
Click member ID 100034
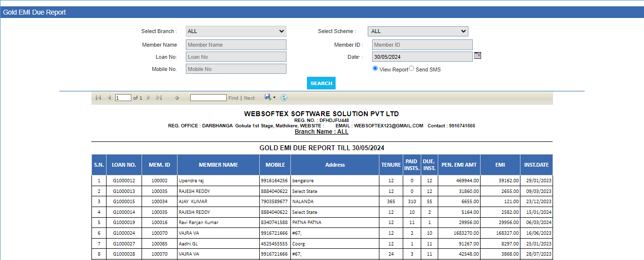160,202
